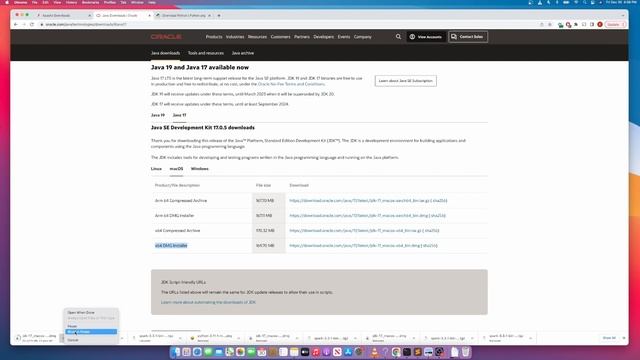This screenshot has width=640, height=360.
Task: Open the Chrome profile avatar
Action: coord(600,24)
